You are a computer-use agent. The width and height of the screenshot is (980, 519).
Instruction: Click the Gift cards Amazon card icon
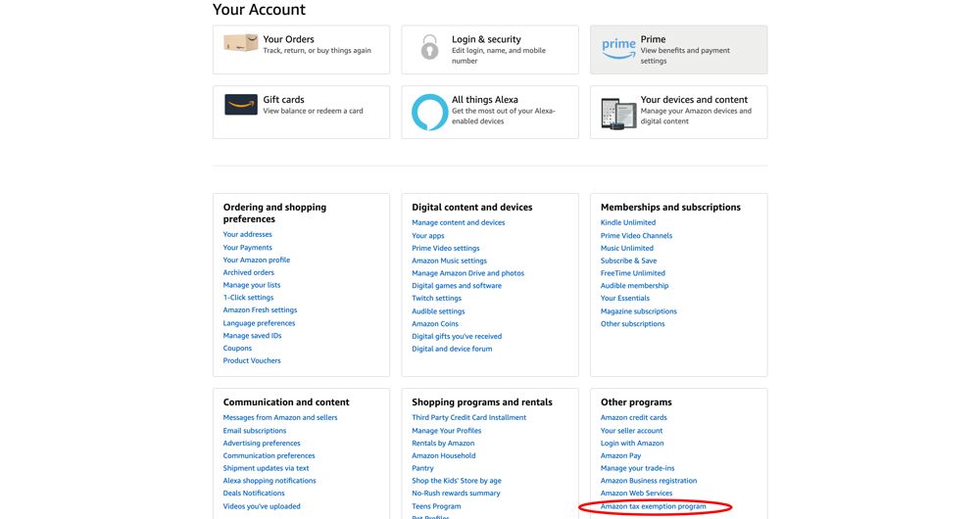(x=240, y=105)
